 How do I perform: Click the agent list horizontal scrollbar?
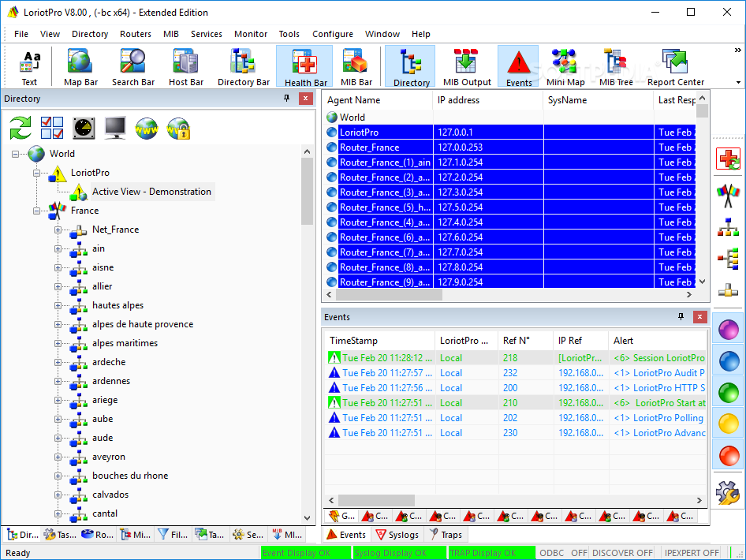(389, 295)
